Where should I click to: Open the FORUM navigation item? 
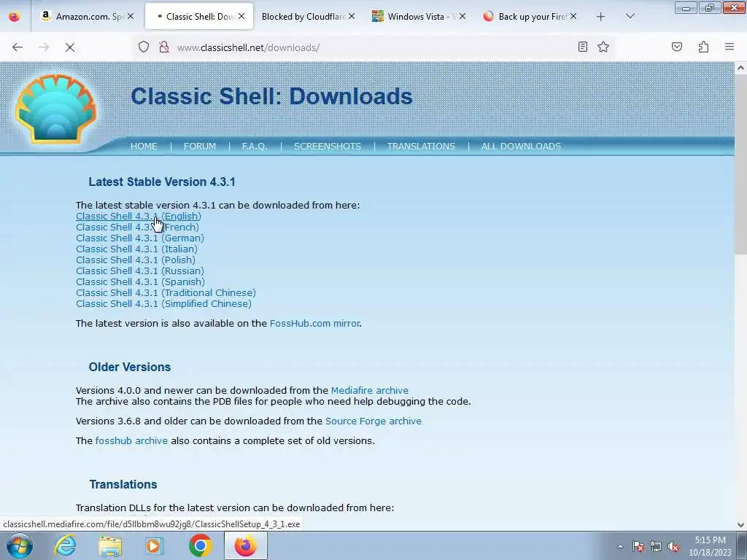click(200, 147)
